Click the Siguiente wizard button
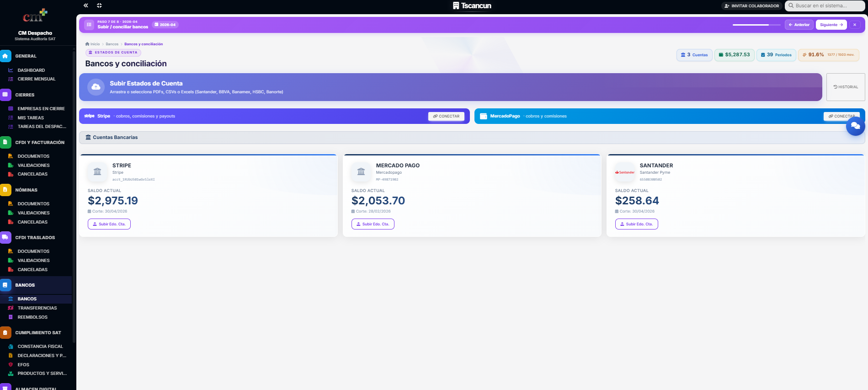The image size is (868, 390). [x=831, y=25]
